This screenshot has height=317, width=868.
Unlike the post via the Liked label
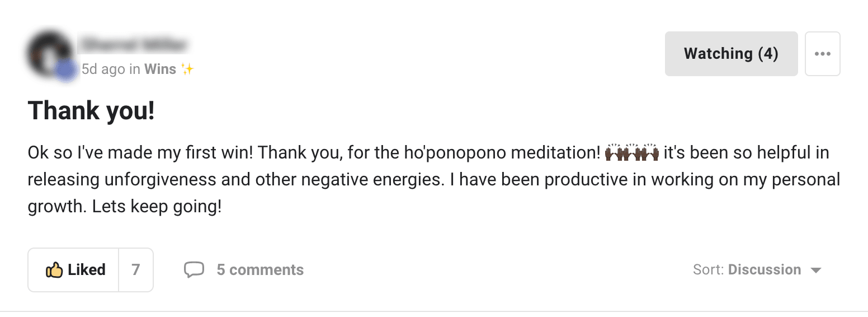pyautogui.click(x=87, y=270)
